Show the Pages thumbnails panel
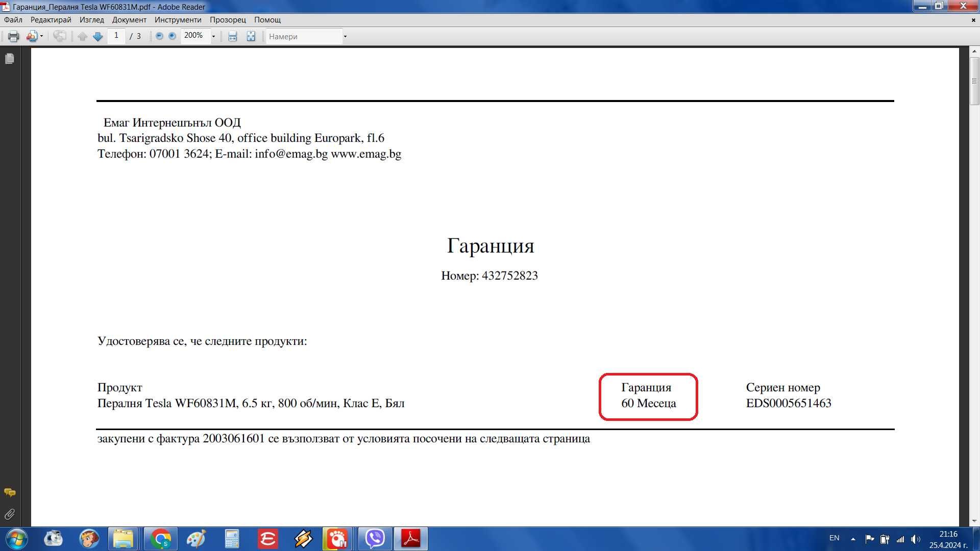This screenshot has width=980, height=551. pyautogui.click(x=10, y=59)
